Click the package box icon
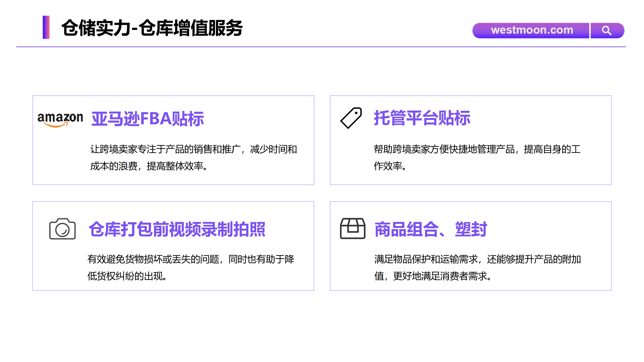Image resolution: width=644 pixels, height=362 pixels. [x=353, y=228]
